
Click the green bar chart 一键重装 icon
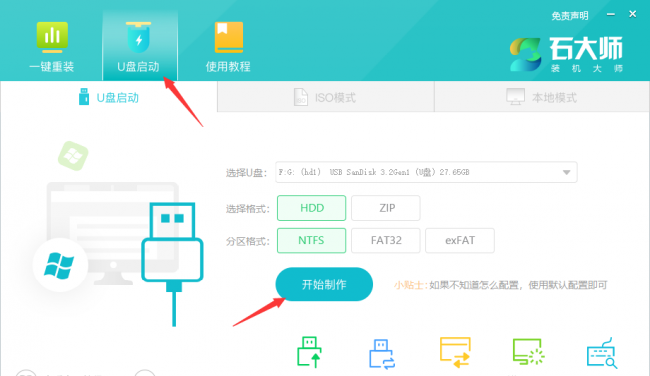click(52, 37)
